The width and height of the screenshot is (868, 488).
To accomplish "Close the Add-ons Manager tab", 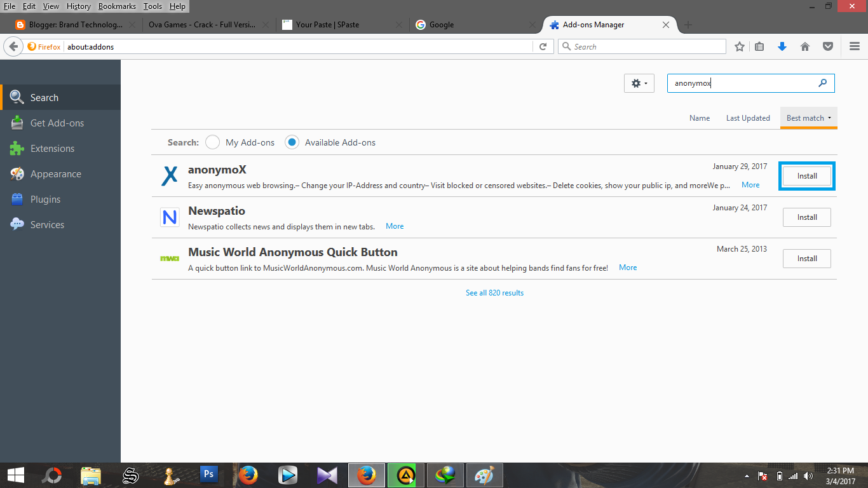I will pyautogui.click(x=666, y=25).
